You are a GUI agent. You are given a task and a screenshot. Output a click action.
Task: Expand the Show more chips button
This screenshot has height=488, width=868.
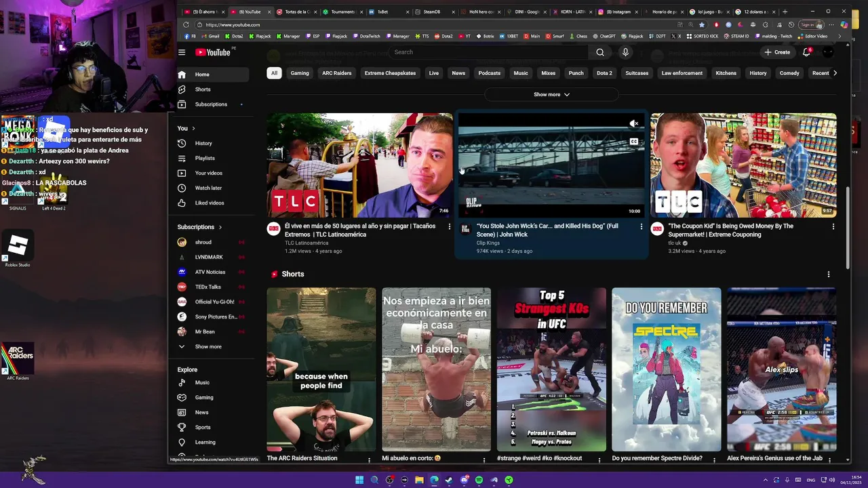click(551, 94)
